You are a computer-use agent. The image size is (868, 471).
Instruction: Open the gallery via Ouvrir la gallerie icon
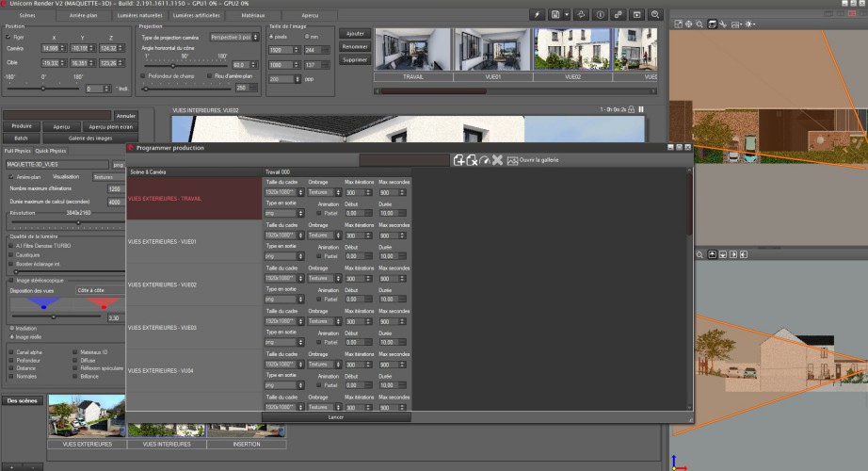[513, 160]
